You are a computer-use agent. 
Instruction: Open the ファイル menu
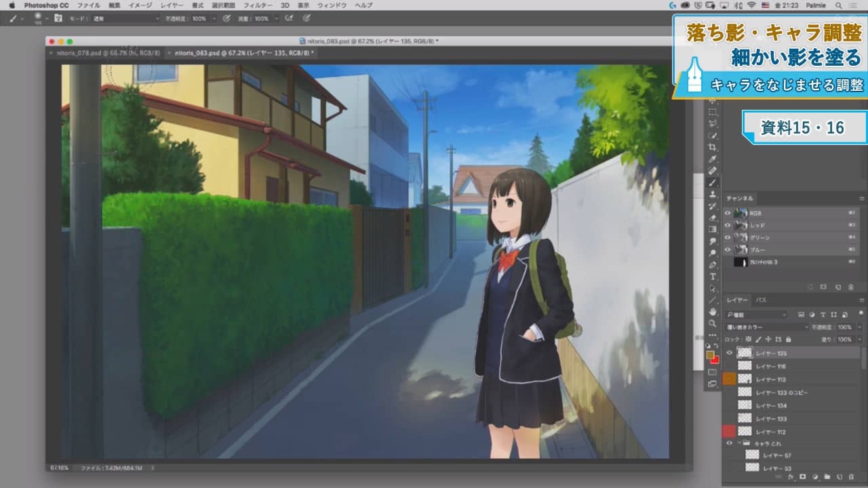[89, 5]
